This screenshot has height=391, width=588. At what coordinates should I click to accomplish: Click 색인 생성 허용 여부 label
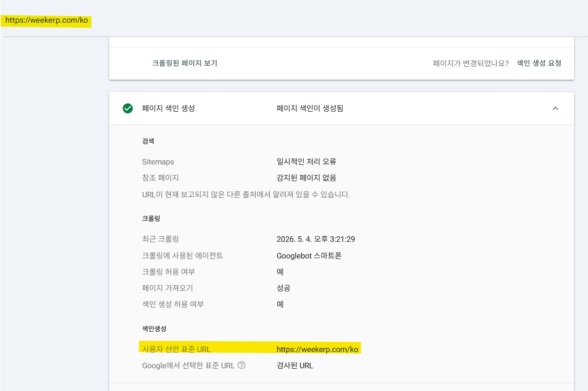point(173,304)
